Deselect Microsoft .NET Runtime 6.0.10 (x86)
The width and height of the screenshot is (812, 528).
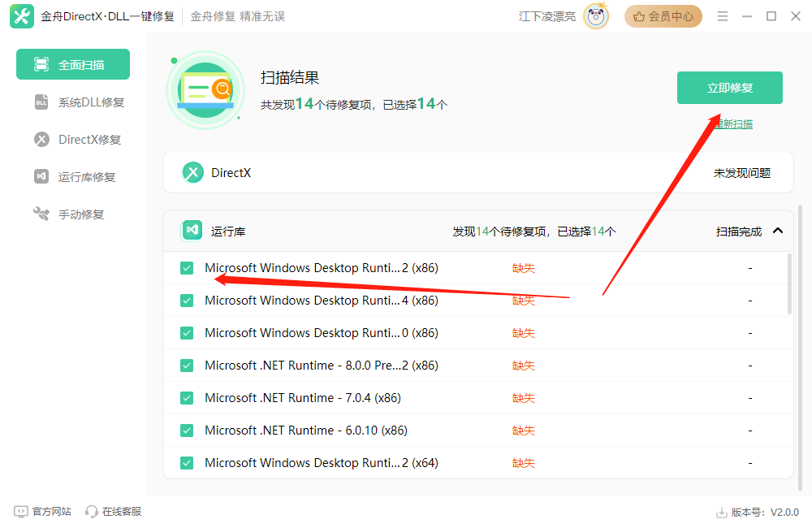click(187, 430)
